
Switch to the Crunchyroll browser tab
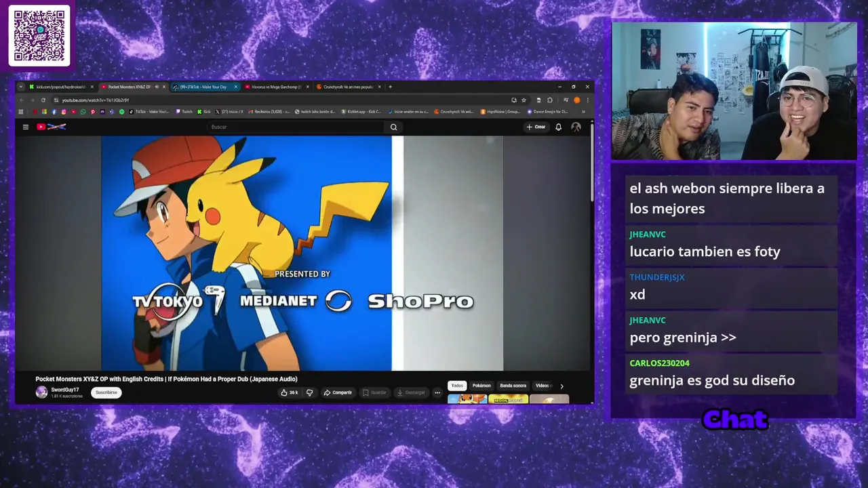coord(347,87)
